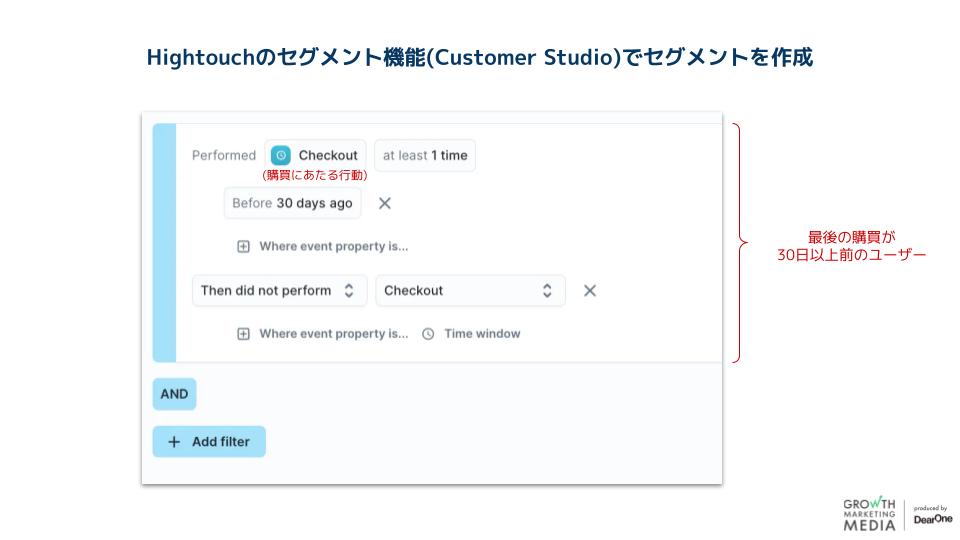Screen dimensions: 960x540
Task: Click the Time window text link
Action: click(482, 334)
